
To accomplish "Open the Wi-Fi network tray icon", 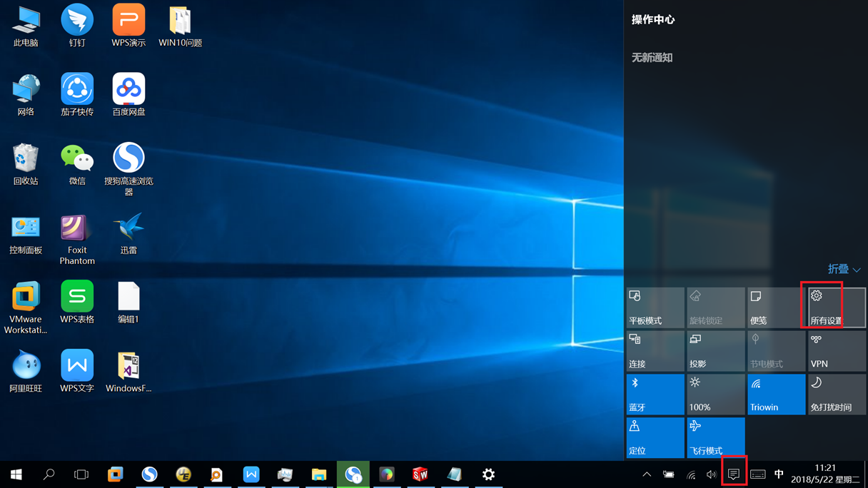I will click(x=691, y=474).
